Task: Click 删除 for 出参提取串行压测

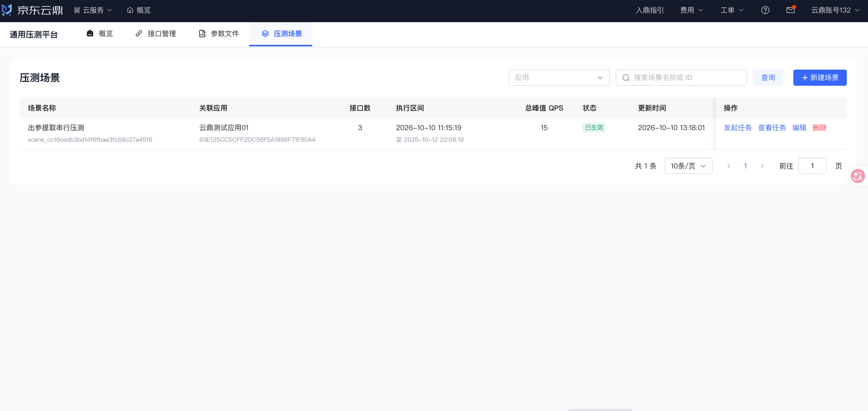Action: pos(820,128)
